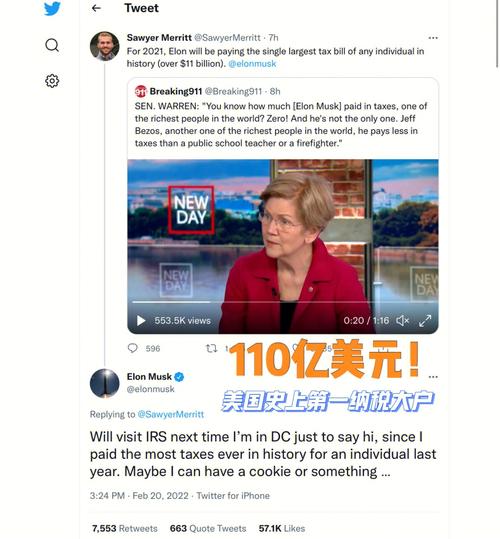View the 7,553 Retweets list
The width and height of the screenshot is (500, 539).
pyautogui.click(x=124, y=528)
